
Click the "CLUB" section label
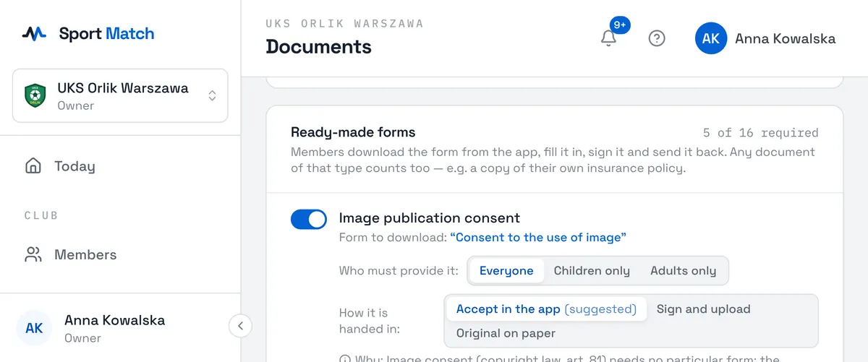coord(41,215)
